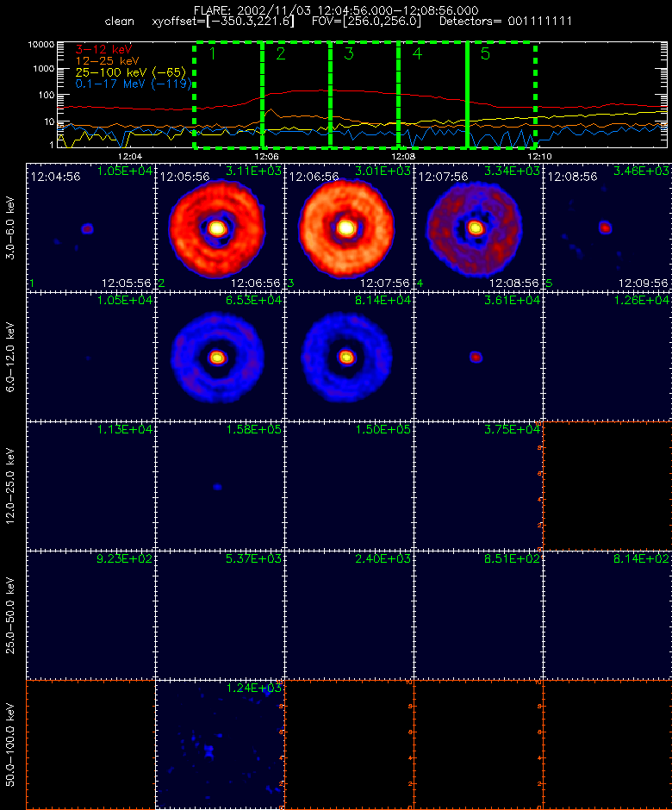
Task: Click the source core in 6.0-12.0 keV interval 3 image
Action: [346, 357]
